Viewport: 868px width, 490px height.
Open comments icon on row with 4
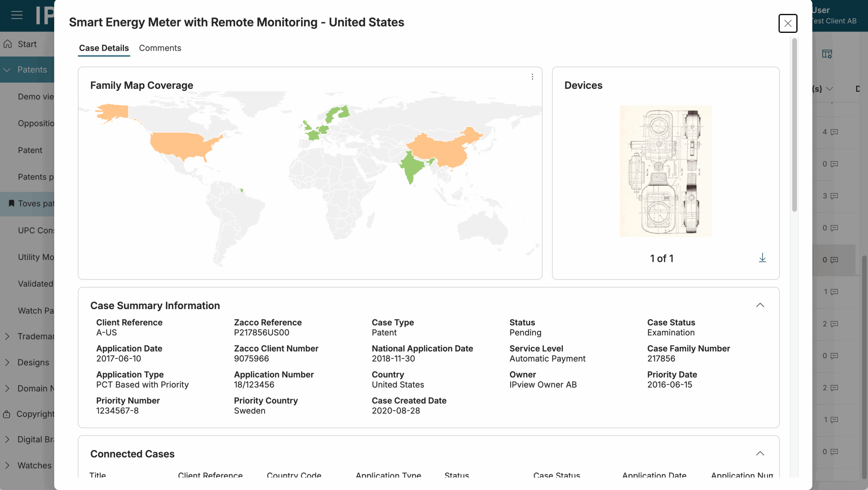tap(834, 132)
